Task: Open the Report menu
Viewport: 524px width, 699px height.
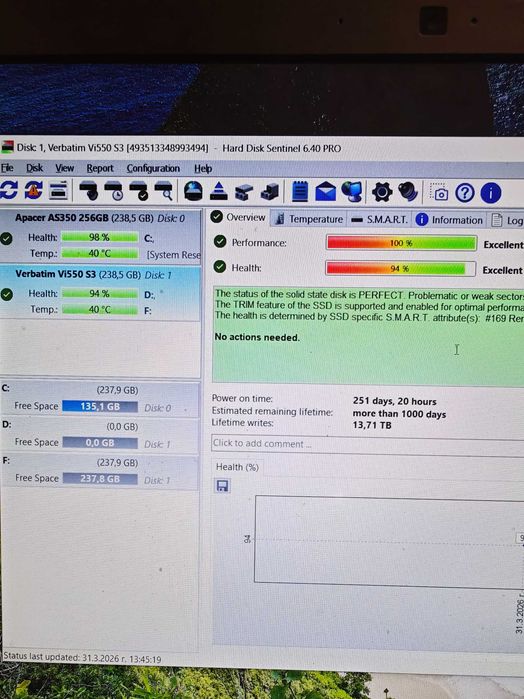Action: point(100,169)
